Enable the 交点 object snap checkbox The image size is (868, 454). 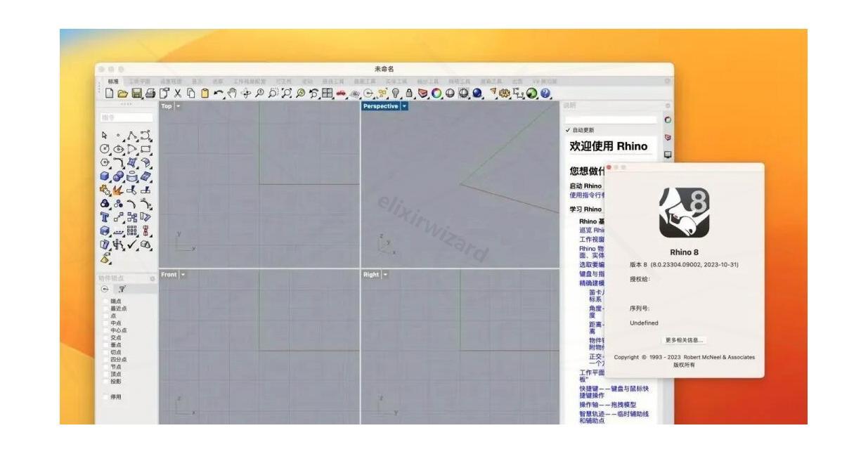coord(106,337)
